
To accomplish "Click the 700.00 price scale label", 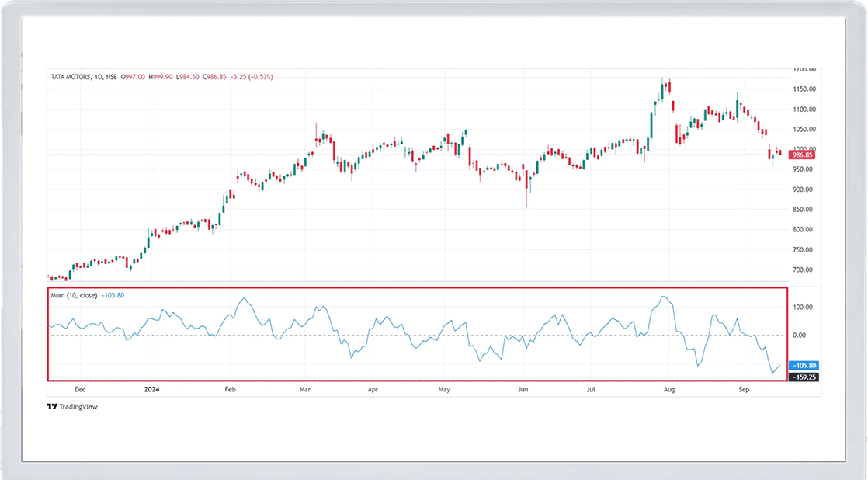I will coord(803,270).
